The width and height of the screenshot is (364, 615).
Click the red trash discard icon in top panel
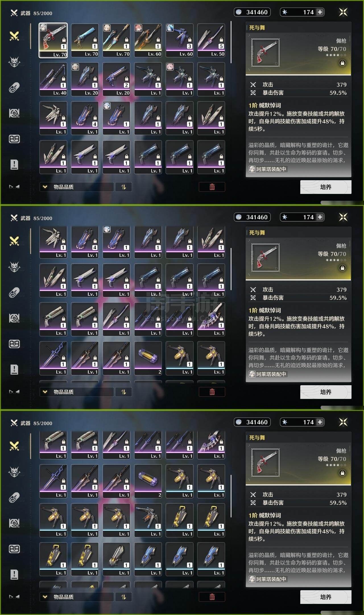pos(212,187)
